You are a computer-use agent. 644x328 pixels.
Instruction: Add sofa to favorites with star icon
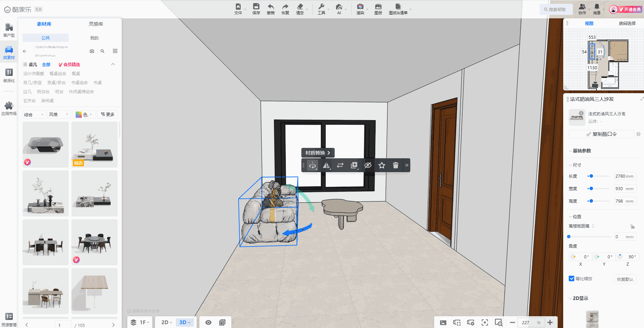(382, 166)
